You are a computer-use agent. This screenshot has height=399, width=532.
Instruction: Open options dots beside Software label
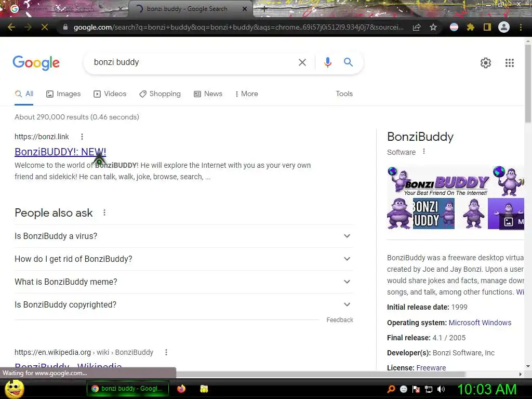coord(424,152)
